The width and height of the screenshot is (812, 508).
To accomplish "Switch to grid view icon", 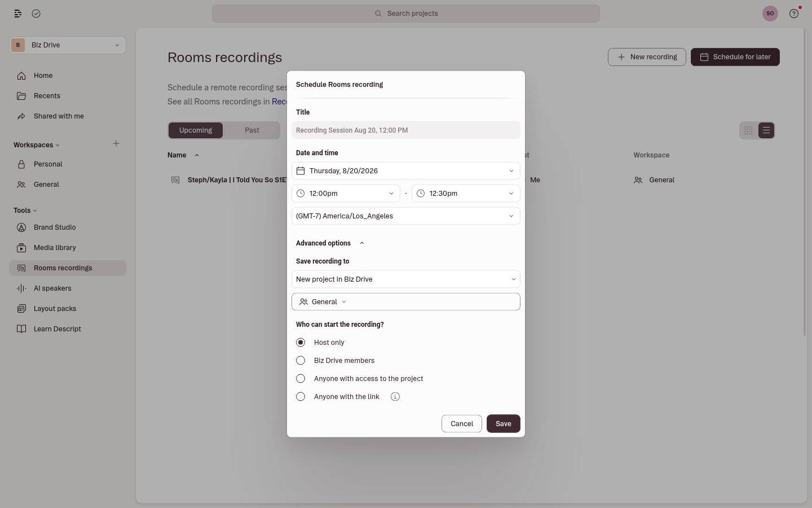I will 748,130.
